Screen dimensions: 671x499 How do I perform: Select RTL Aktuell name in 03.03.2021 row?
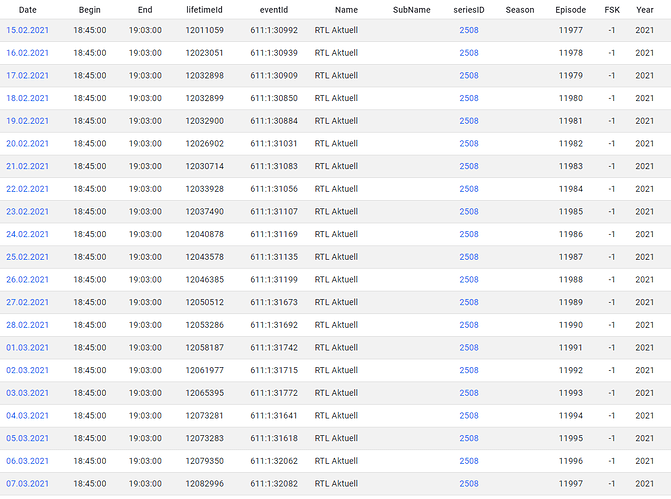click(336, 393)
